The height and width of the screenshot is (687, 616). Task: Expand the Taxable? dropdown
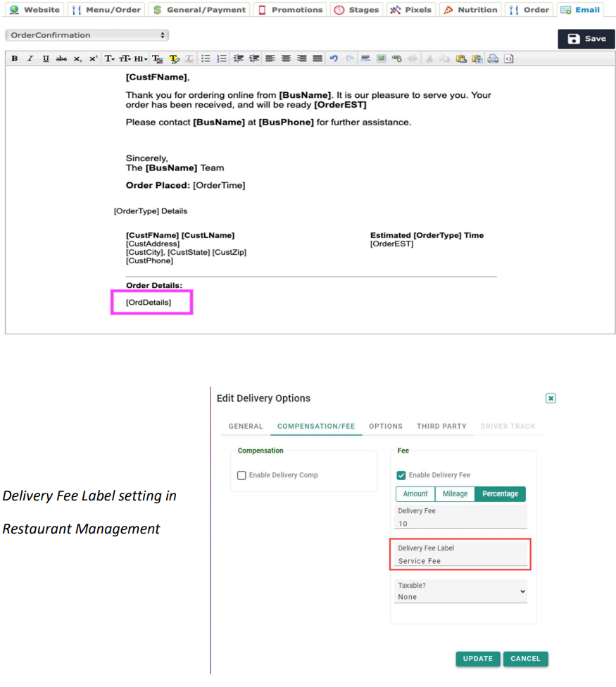tap(461, 591)
